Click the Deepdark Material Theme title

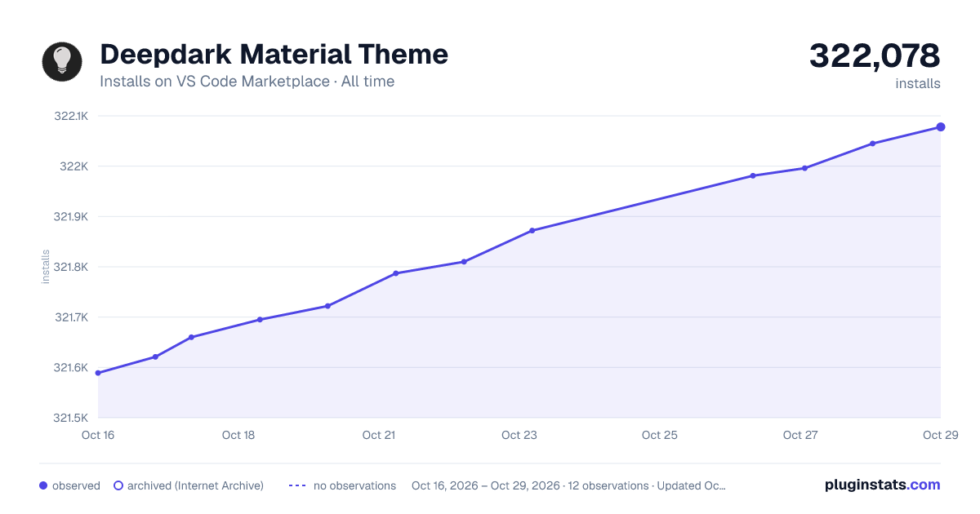tap(274, 55)
